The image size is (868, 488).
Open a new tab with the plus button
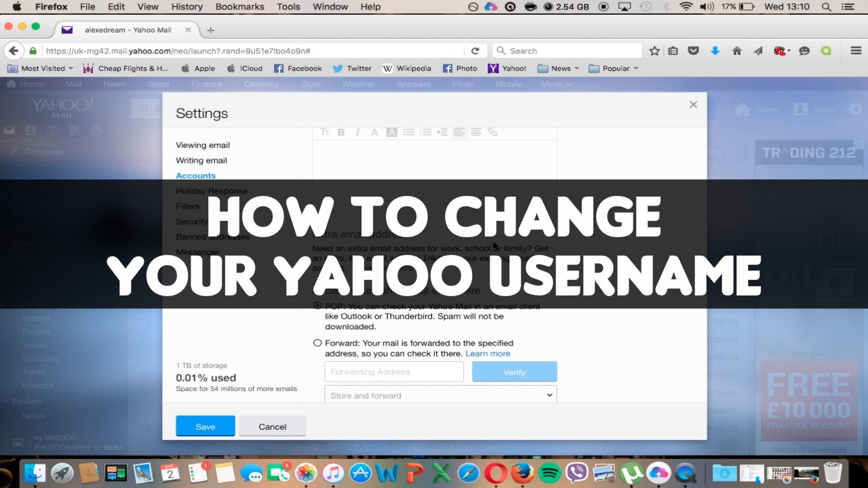point(210,30)
